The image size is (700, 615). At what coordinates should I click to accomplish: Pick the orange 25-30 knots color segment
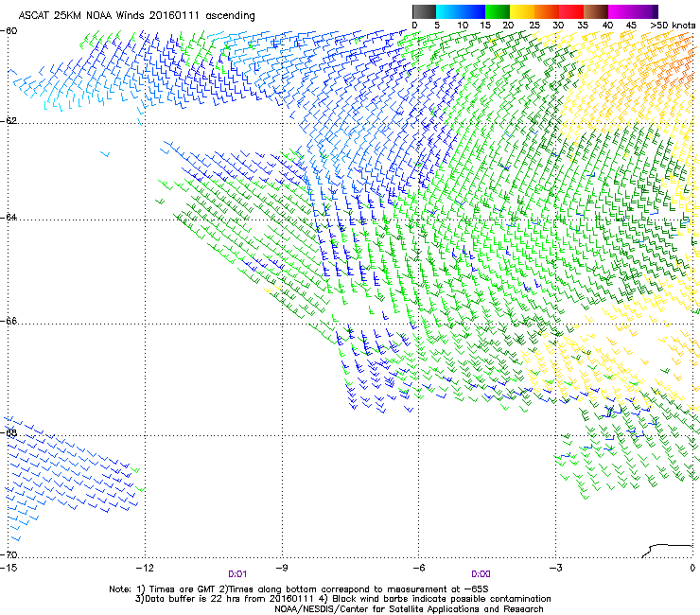(547, 11)
